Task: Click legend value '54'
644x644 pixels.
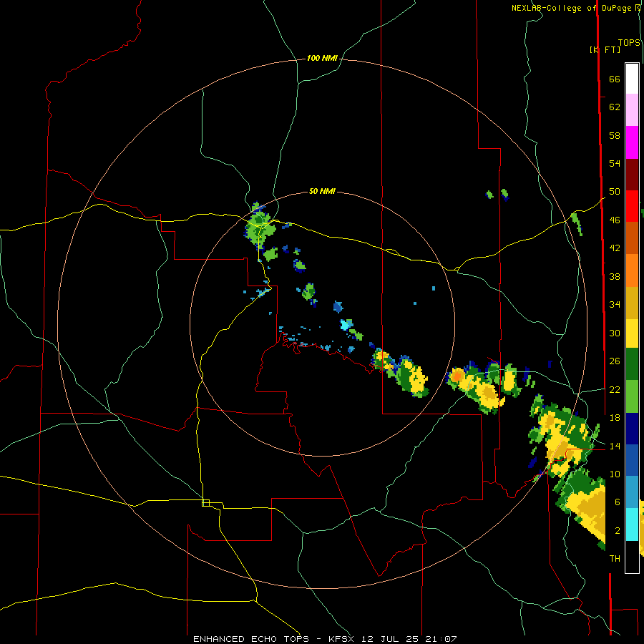Action: point(615,163)
